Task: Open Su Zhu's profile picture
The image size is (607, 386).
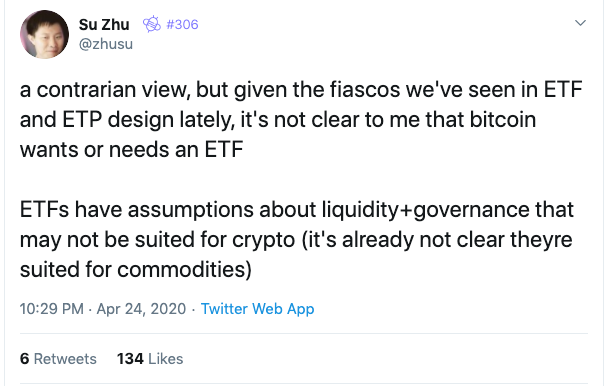Action: point(45,34)
